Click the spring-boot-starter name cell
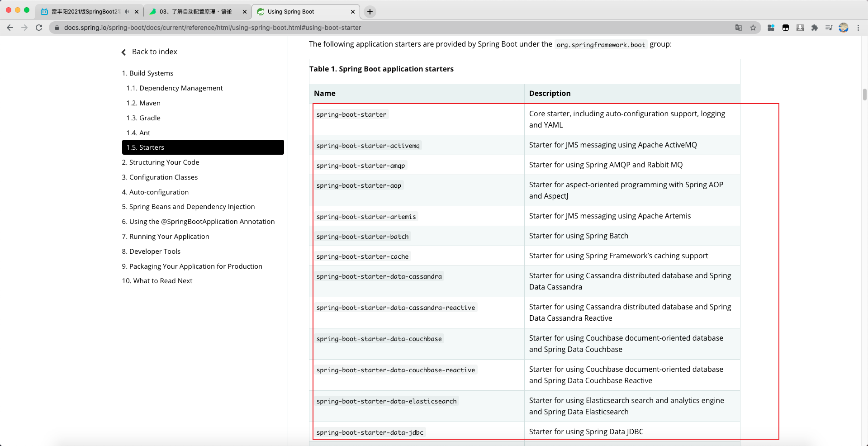The width and height of the screenshot is (868, 446). click(x=351, y=114)
